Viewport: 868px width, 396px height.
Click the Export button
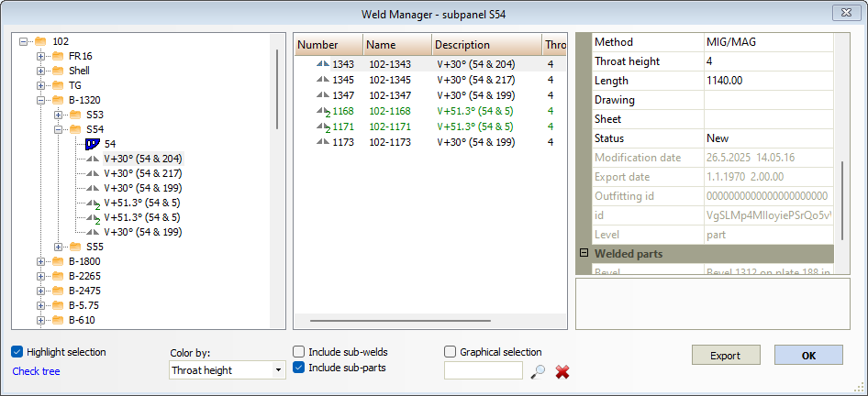(x=726, y=356)
